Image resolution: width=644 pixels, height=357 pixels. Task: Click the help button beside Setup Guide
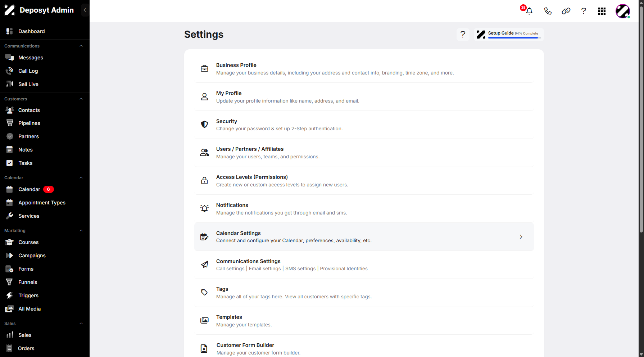click(x=463, y=35)
